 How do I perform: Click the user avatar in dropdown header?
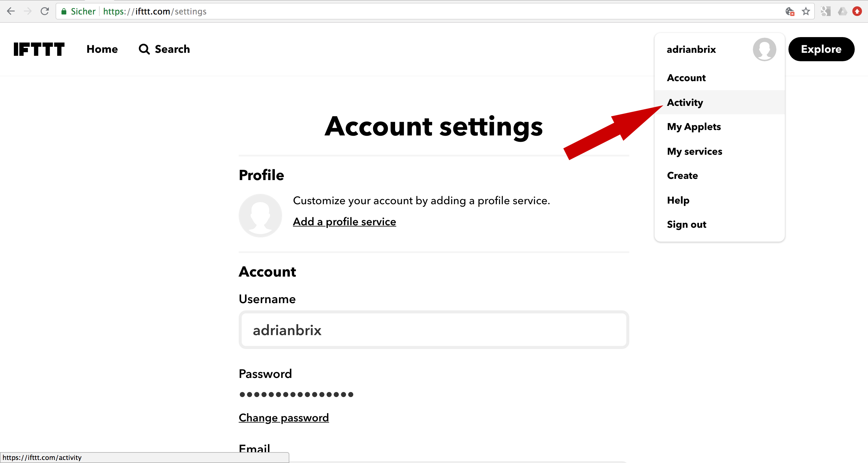point(764,49)
